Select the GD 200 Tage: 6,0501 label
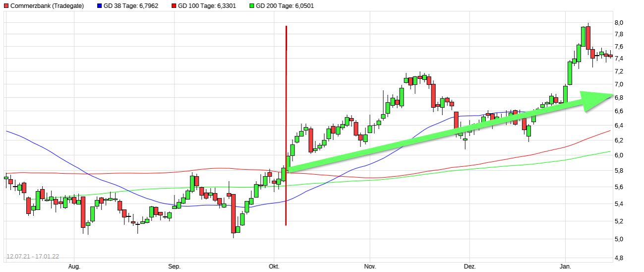644x272 pixels. 285,6
